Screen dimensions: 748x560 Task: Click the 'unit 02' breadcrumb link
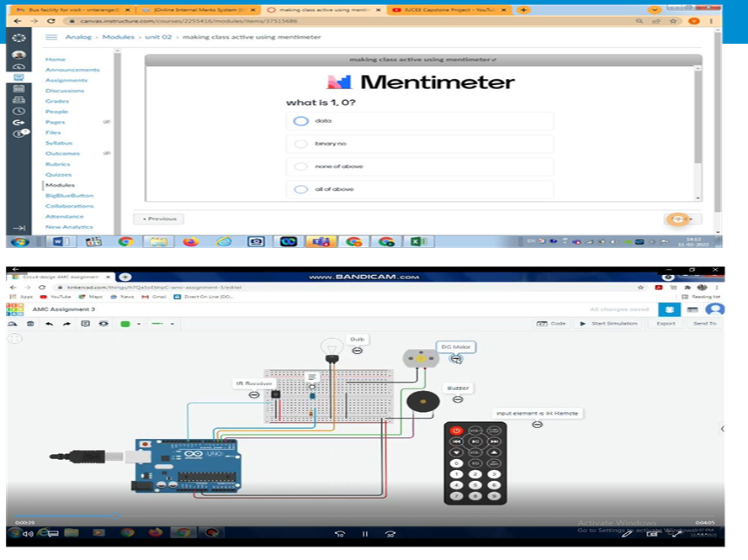tap(158, 37)
